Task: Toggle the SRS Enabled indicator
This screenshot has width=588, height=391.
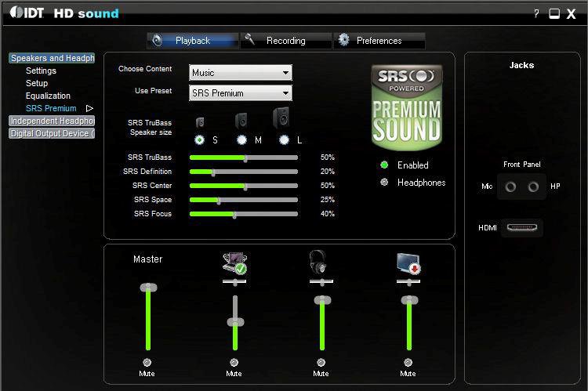Action: click(384, 165)
